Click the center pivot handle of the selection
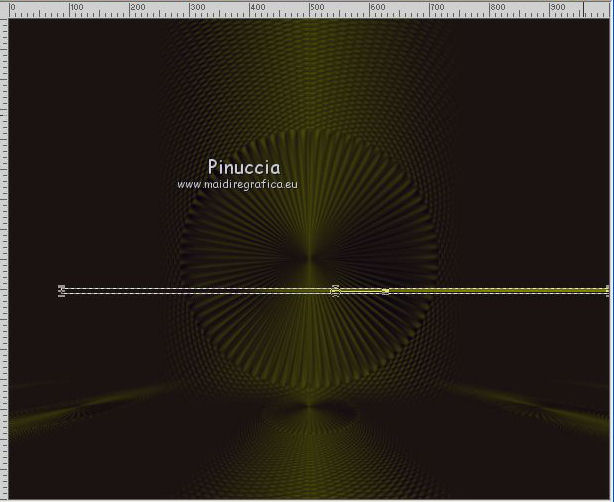This screenshot has width=614, height=502. (335, 291)
